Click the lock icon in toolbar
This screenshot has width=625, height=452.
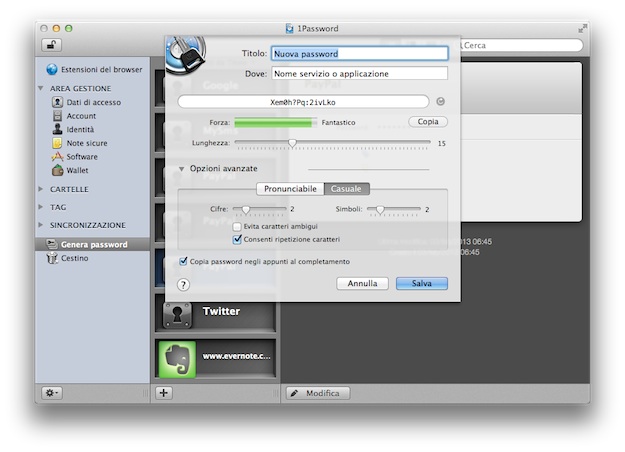[51, 45]
